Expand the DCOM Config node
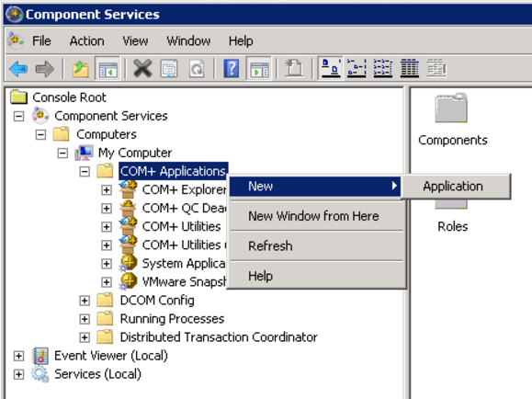Viewport: 532px width, 399px height. pyautogui.click(x=85, y=301)
